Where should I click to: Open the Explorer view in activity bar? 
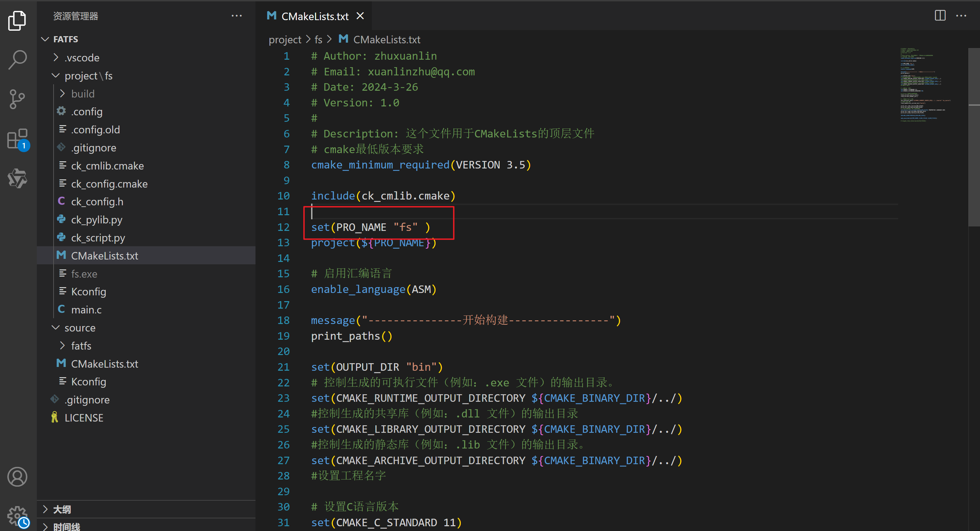coord(17,20)
